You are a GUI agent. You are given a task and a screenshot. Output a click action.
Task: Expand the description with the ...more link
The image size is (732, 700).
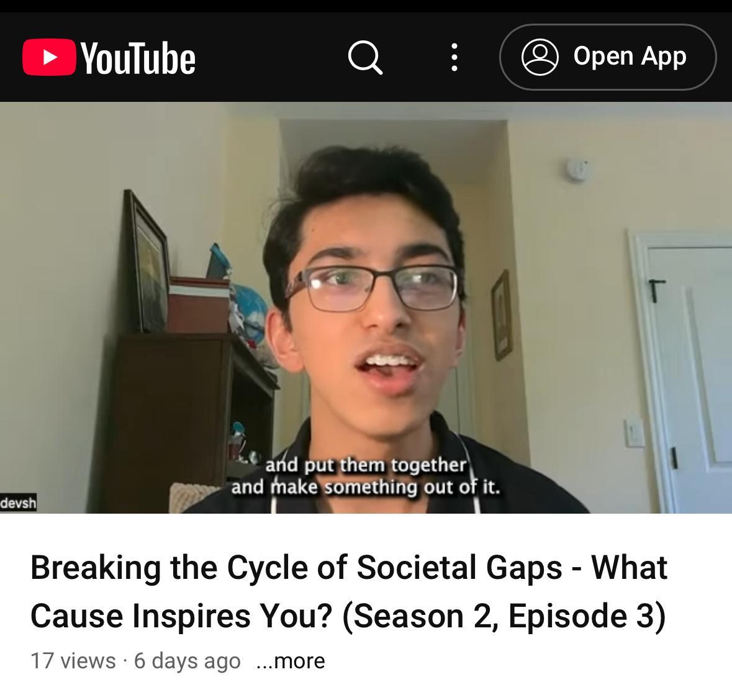(291, 661)
